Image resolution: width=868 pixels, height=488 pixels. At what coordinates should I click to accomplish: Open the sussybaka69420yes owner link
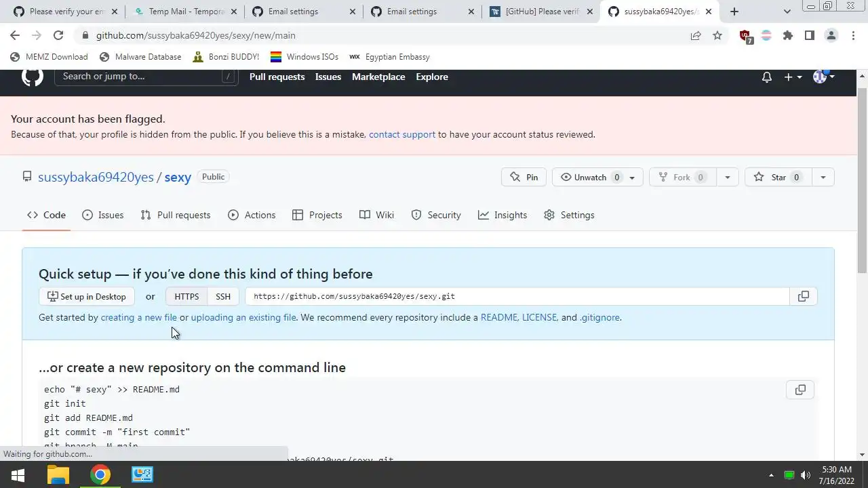tap(96, 177)
